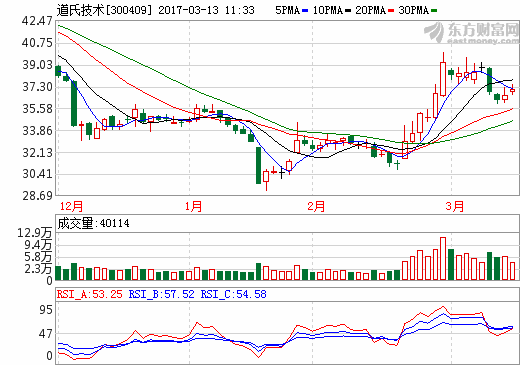Viewport: 520px width, 365px height.
Task: Click the 2.3万 volume axis label
Action: pyautogui.click(x=38, y=269)
